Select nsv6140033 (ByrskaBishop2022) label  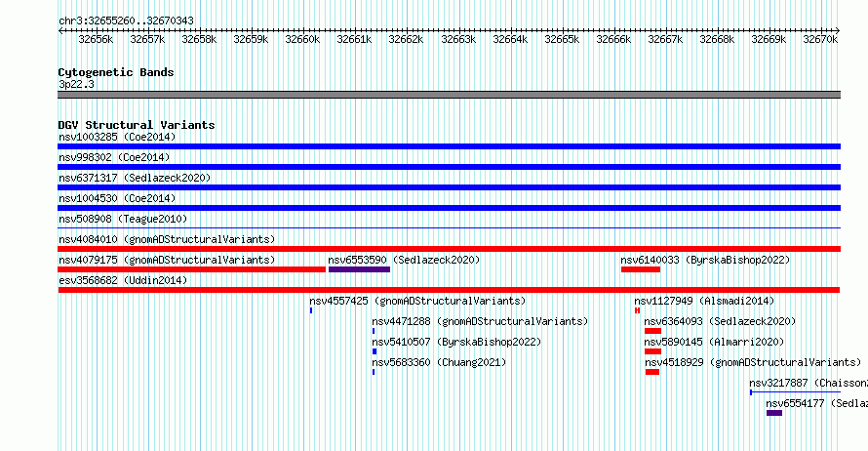(x=705, y=260)
